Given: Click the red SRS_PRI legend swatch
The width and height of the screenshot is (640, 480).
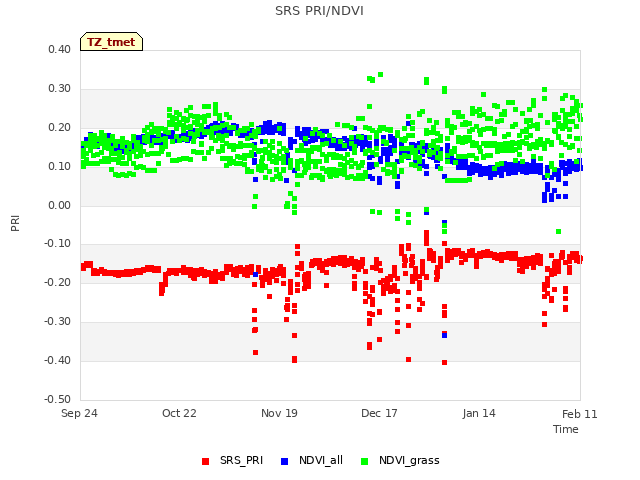Looking at the screenshot, I should (x=205, y=461).
